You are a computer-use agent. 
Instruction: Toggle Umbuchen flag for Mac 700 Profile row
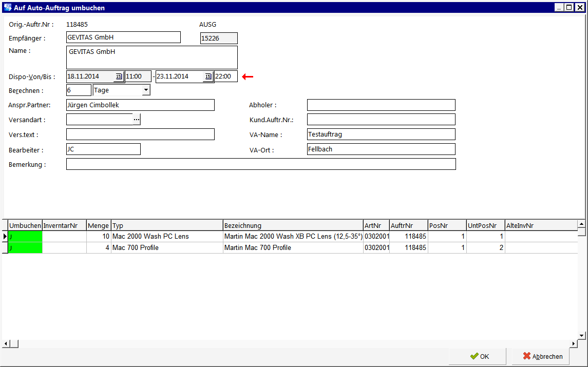pos(25,248)
